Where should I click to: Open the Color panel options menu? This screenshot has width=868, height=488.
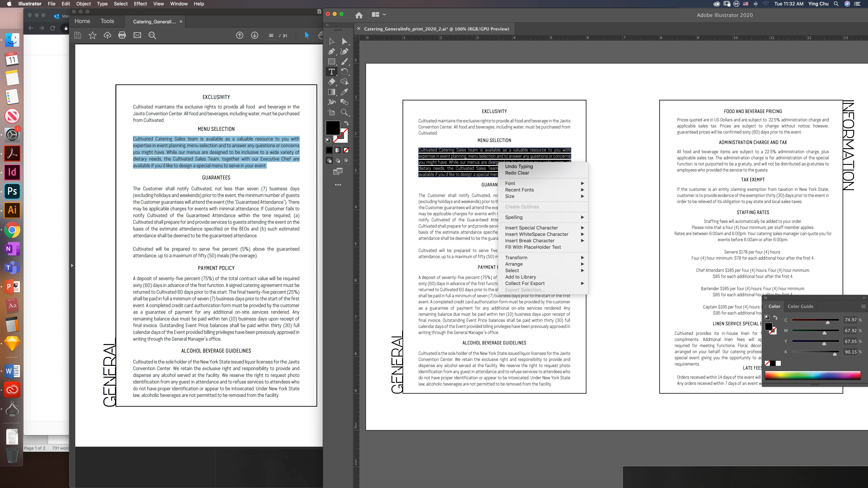(x=863, y=307)
